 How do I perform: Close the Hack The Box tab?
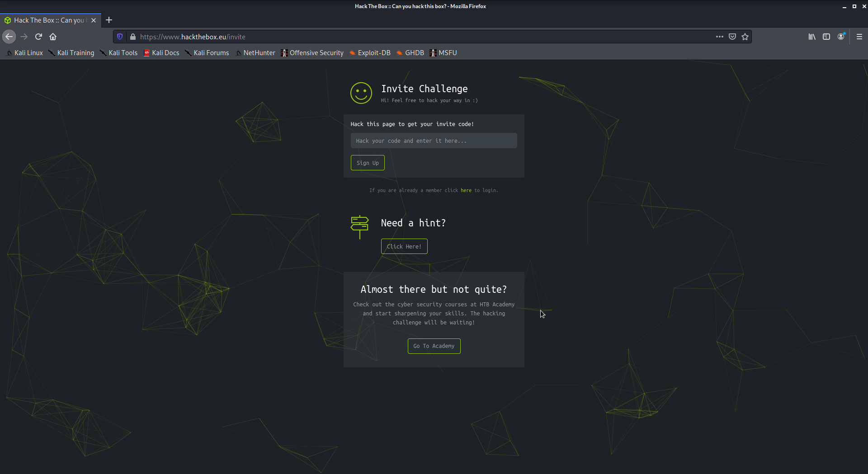click(94, 20)
